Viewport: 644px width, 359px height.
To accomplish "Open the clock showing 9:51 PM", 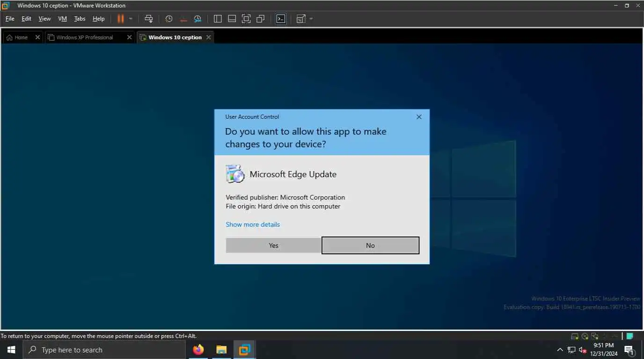I will 604,350.
